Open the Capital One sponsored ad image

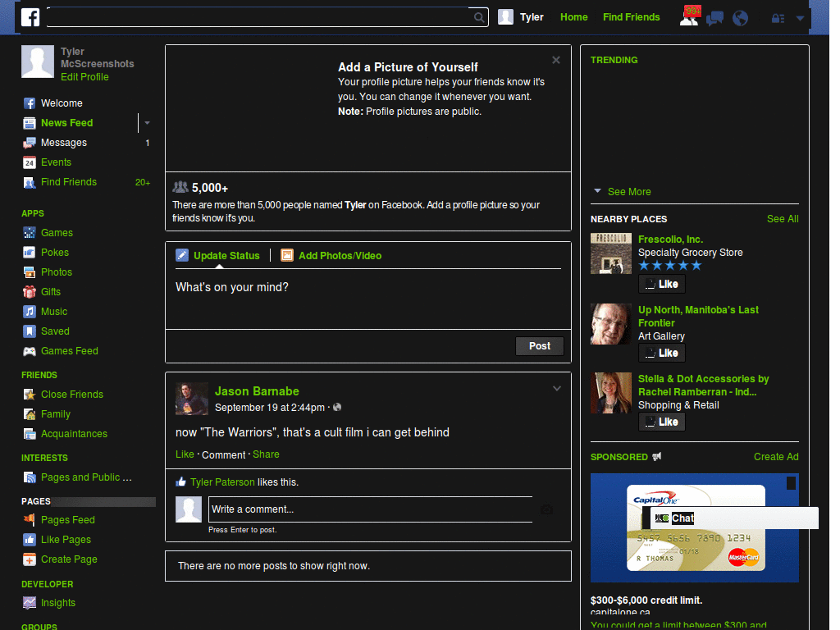[x=694, y=527]
